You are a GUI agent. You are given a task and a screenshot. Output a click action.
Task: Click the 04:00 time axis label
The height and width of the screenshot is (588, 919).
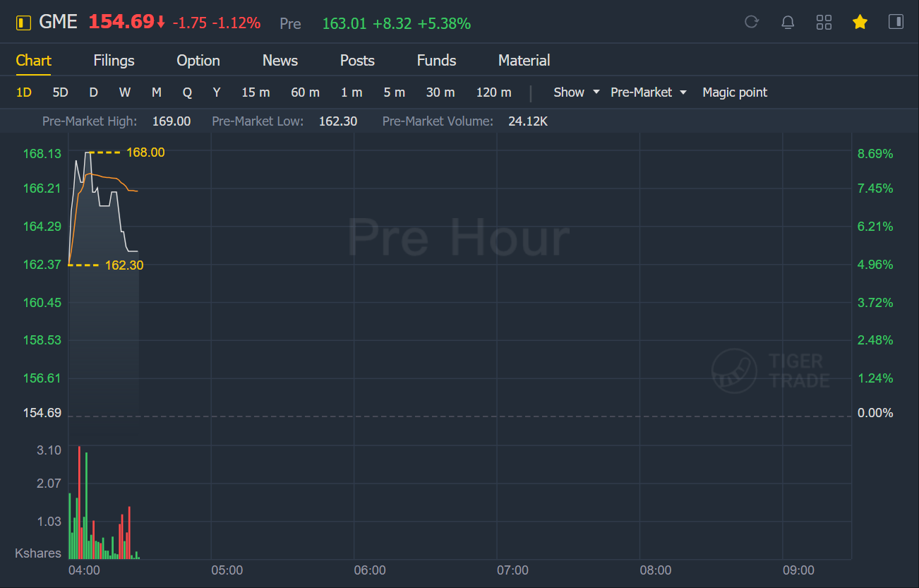84,570
